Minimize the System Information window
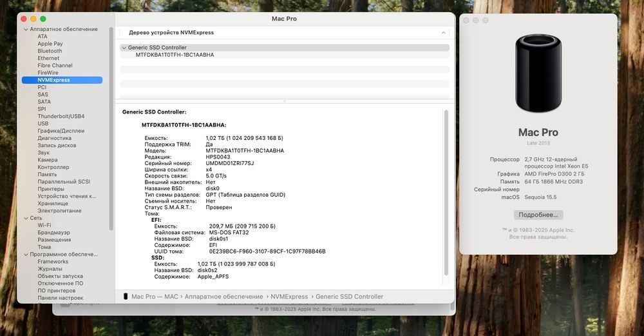The height and width of the screenshot is (336, 644). point(33,19)
